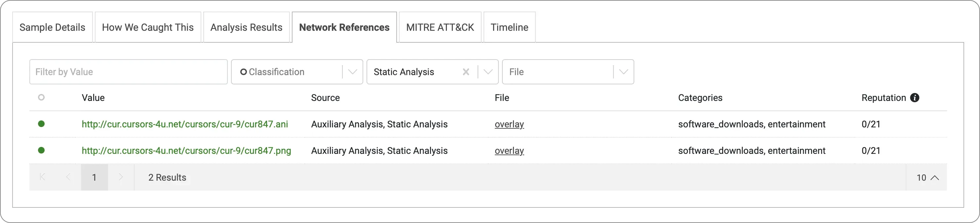The image size is (980, 223).
Task: Switch to How We Caught This tab
Action: click(148, 27)
